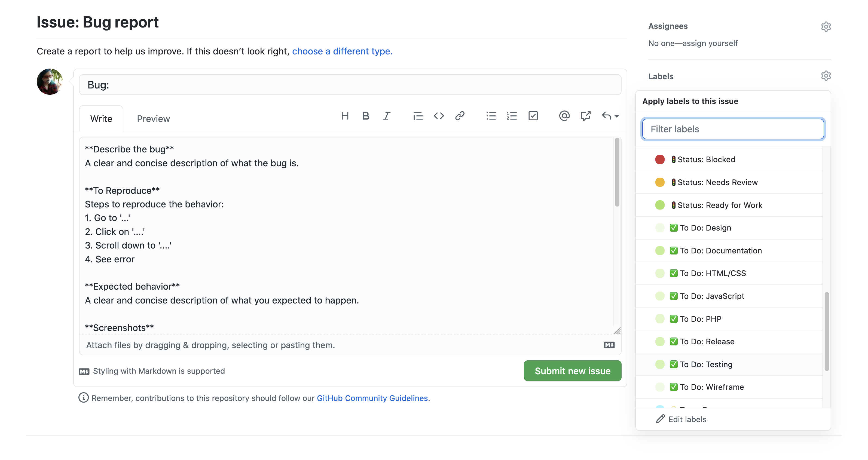Image resolution: width=868 pixels, height=460 pixels.
Task: Click 'assign yourself' link
Action: pyautogui.click(x=710, y=43)
